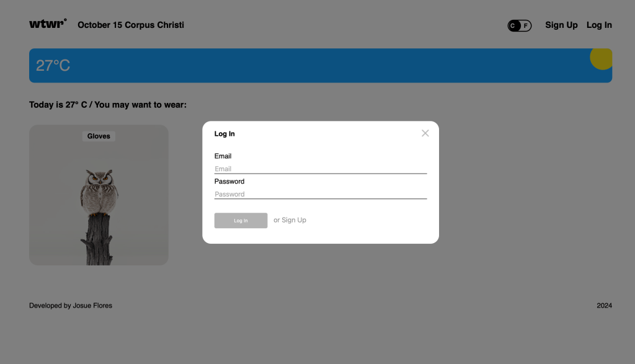
Task: Follow the 'or Sign Up' link
Action: click(x=290, y=220)
